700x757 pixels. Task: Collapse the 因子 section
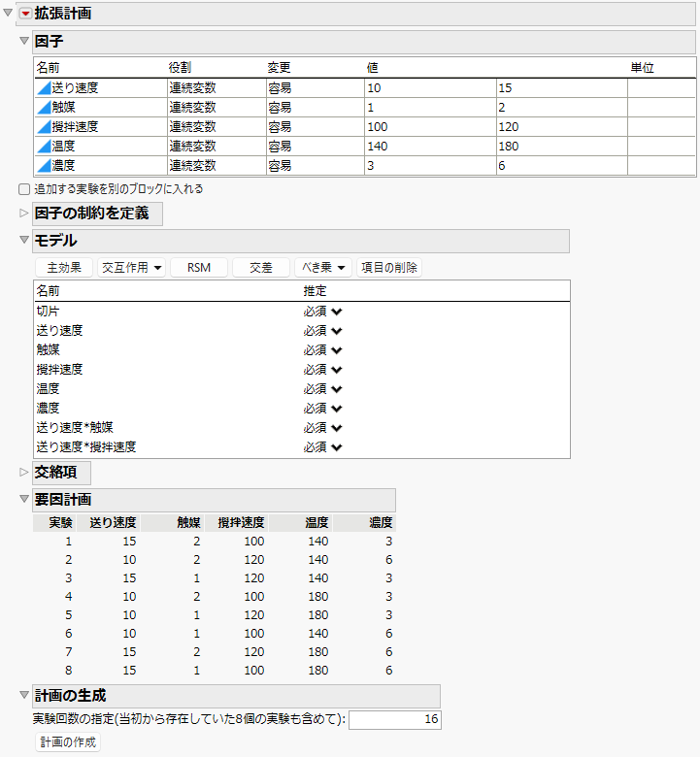click(24, 41)
